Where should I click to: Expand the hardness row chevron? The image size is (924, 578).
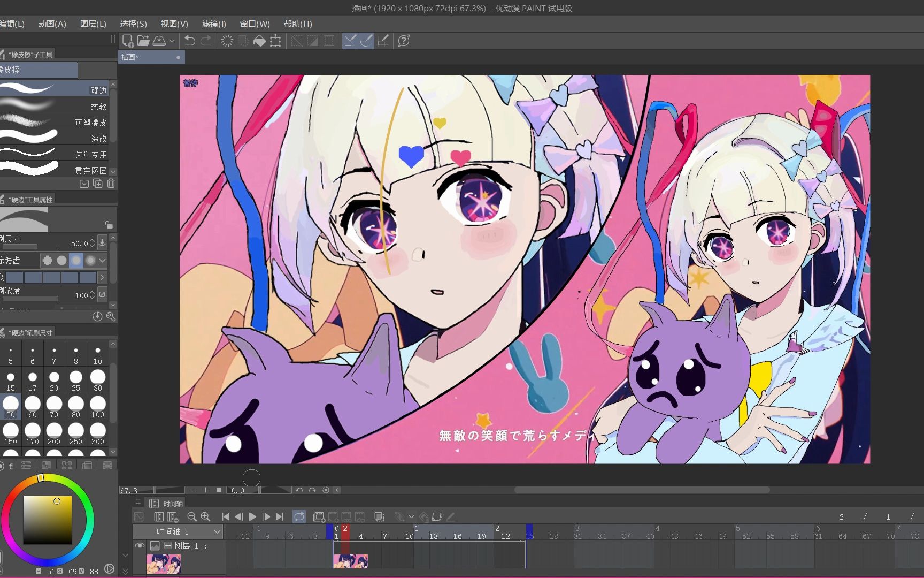[x=102, y=277]
